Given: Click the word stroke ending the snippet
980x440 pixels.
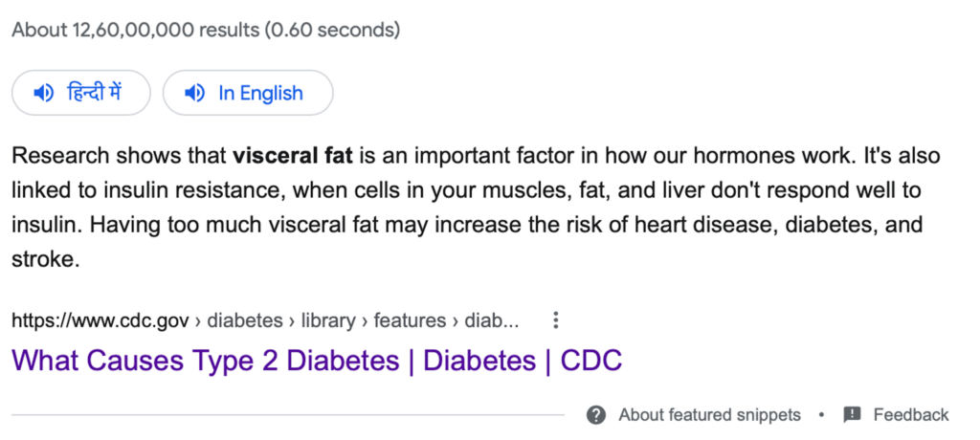Looking at the screenshot, I should click(42, 261).
